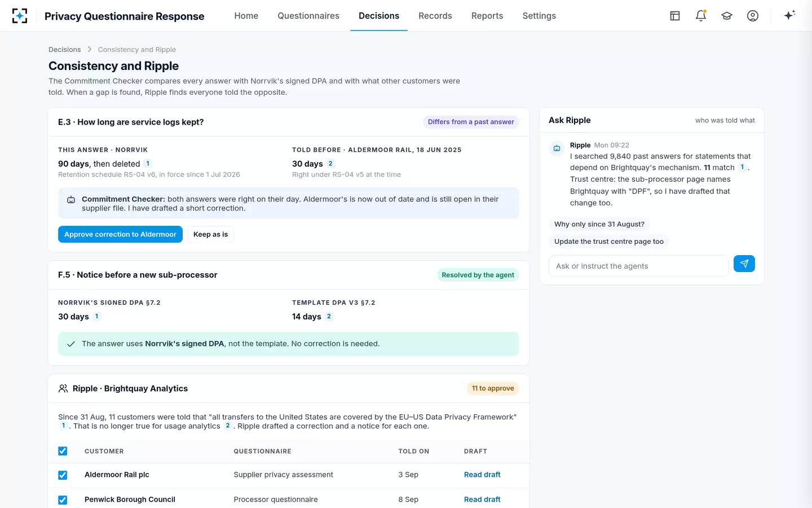Approve correction to Aldermoor
This screenshot has width=812, height=508.
(120, 234)
